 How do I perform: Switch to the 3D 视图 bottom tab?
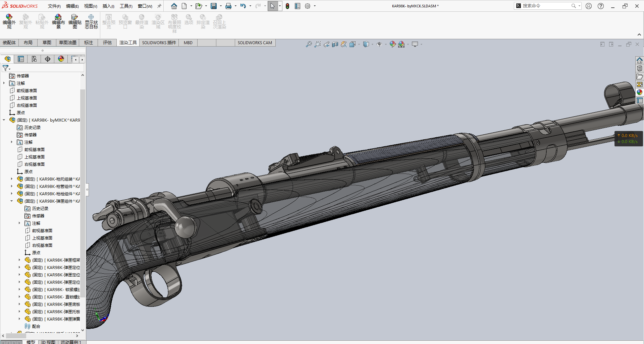click(48, 342)
